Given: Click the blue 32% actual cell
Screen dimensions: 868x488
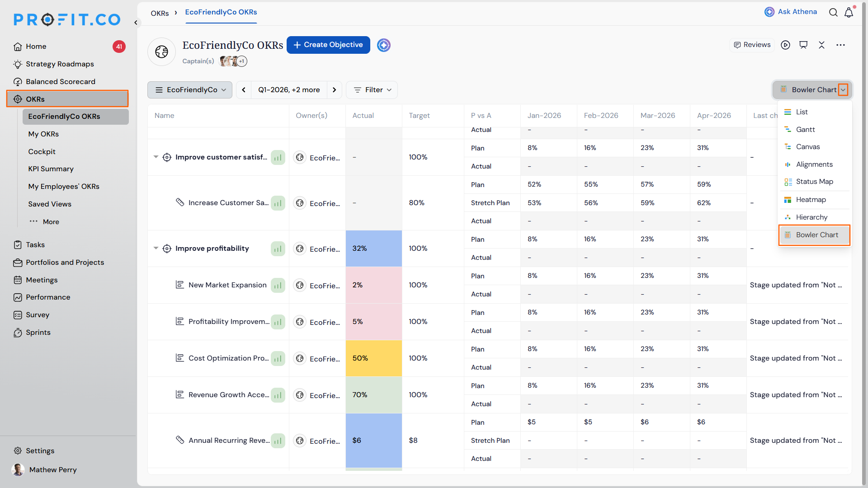Looking at the screenshot, I should [x=373, y=249].
